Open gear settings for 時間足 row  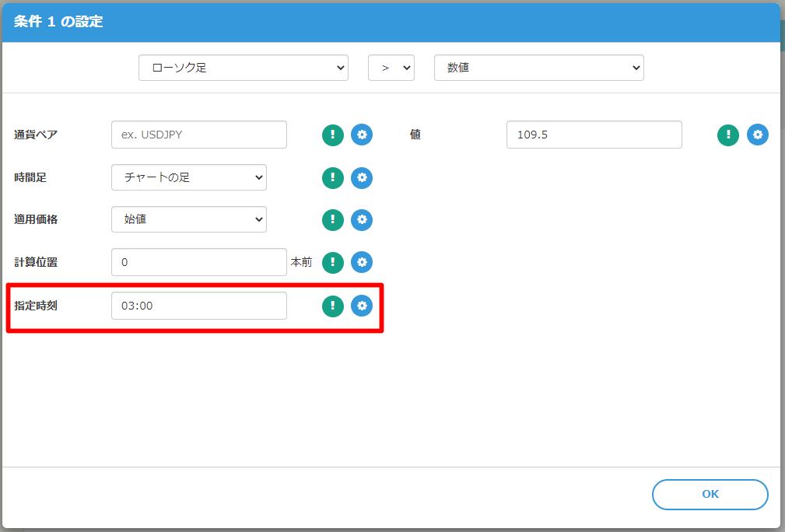(362, 177)
